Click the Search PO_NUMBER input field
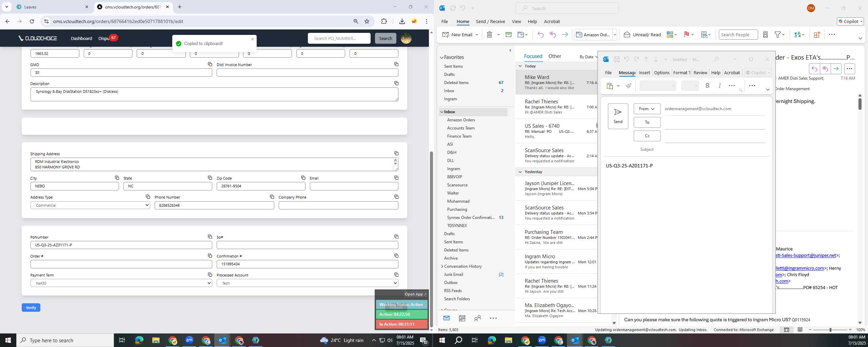 click(339, 38)
